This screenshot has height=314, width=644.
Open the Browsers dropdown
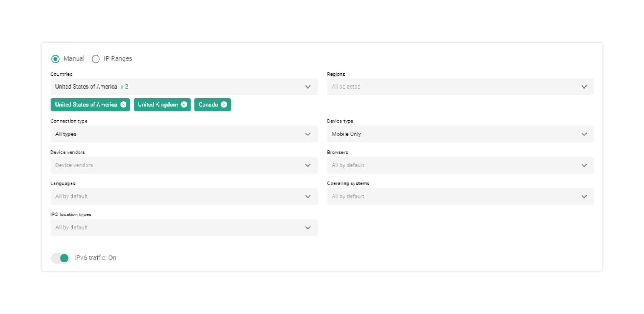point(460,165)
